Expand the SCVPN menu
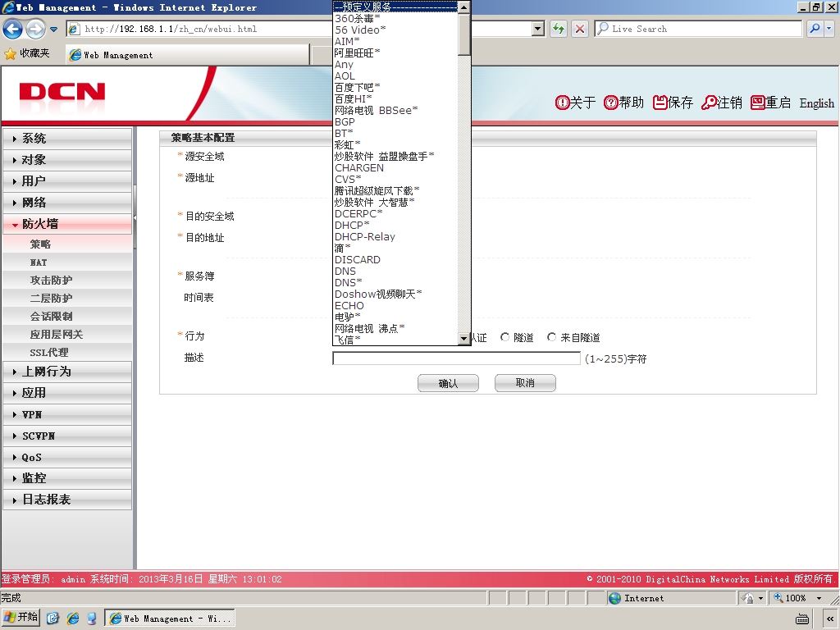 (67, 436)
